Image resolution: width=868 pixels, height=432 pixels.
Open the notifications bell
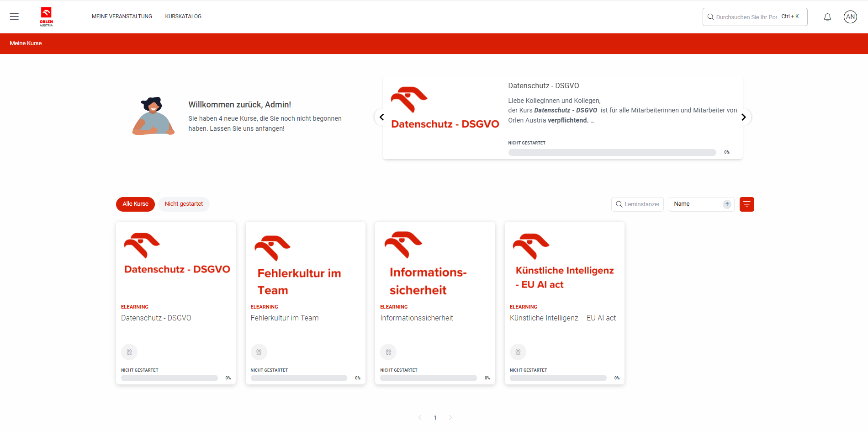[827, 17]
